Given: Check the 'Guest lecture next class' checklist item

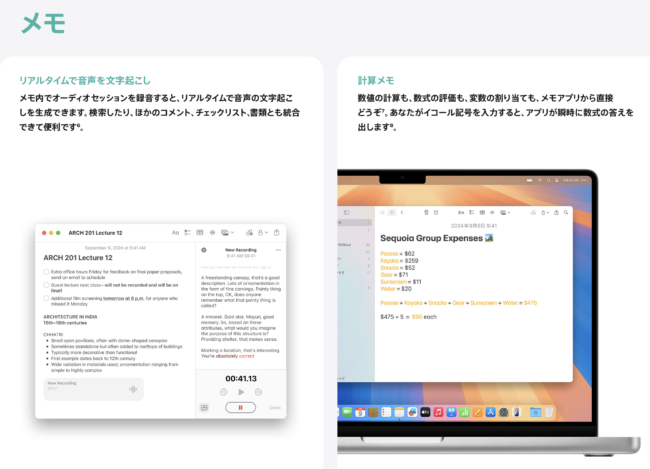Looking at the screenshot, I should pos(46,284).
